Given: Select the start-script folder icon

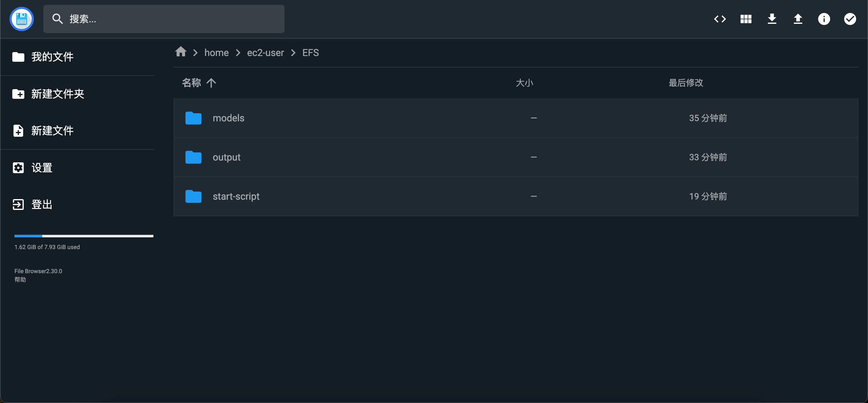Looking at the screenshot, I should [193, 196].
